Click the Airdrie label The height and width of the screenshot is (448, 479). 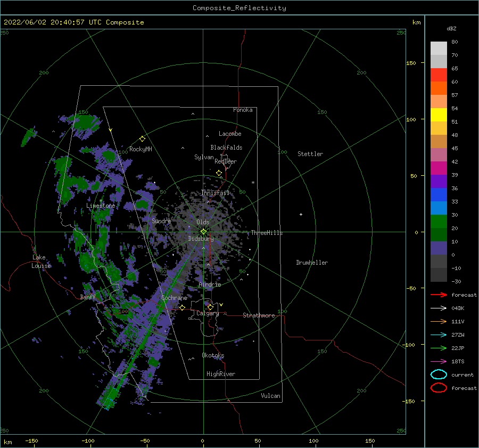(x=210, y=284)
